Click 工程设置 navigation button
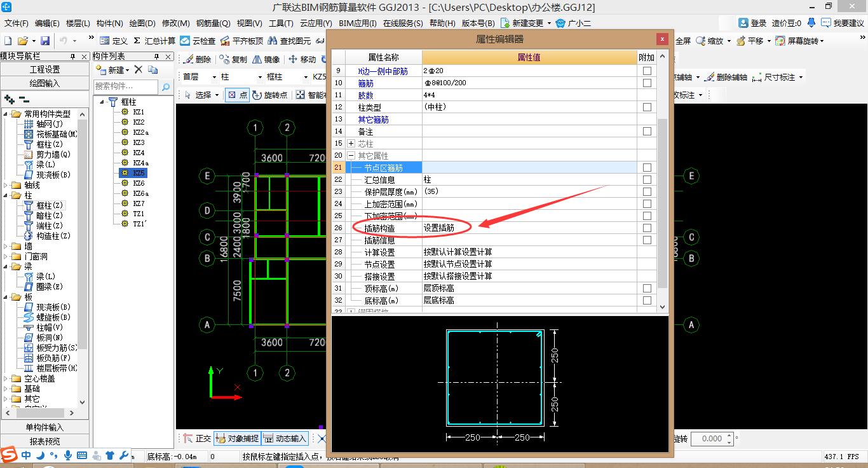 tap(44, 69)
